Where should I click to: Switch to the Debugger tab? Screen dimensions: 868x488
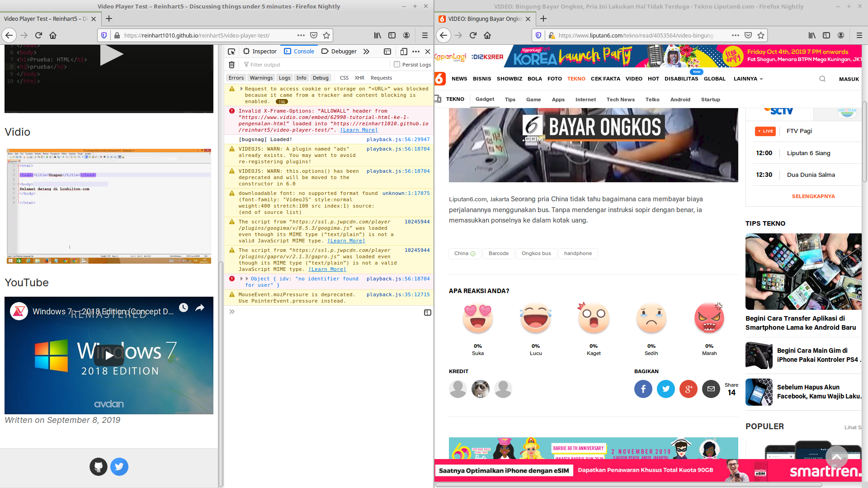339,52
